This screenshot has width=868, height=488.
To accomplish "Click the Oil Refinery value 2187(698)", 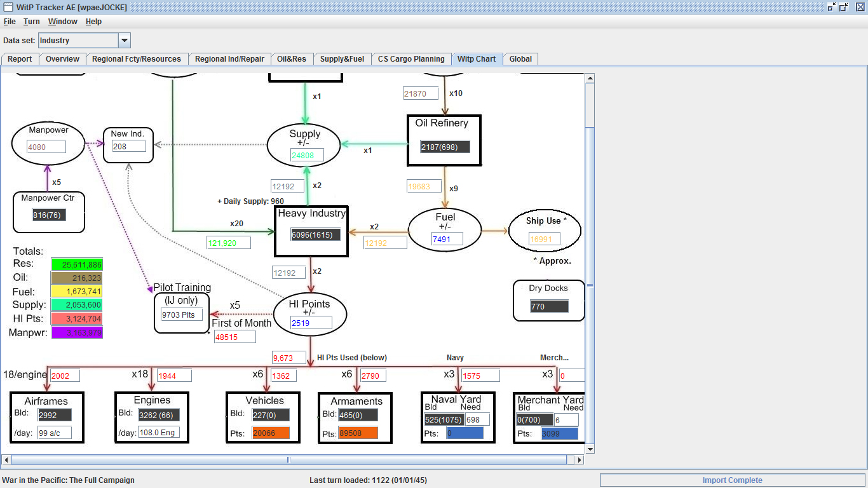I will [445, 147].
